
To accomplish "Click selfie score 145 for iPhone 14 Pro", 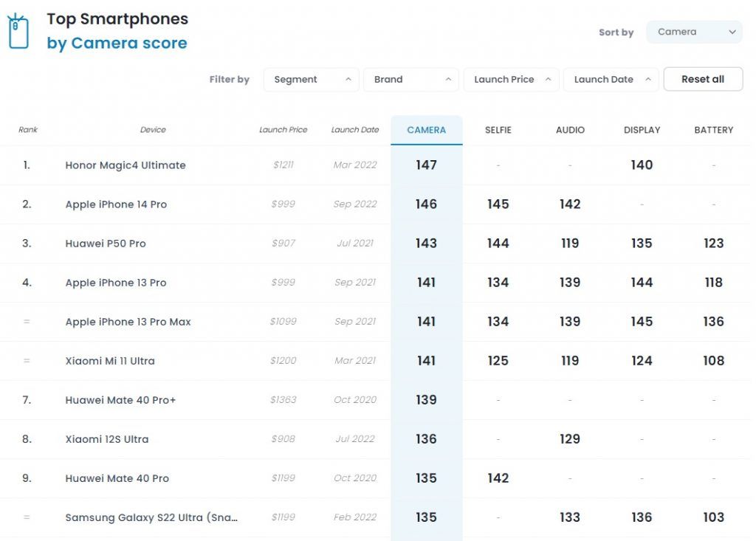I will (x=498, y=204).
